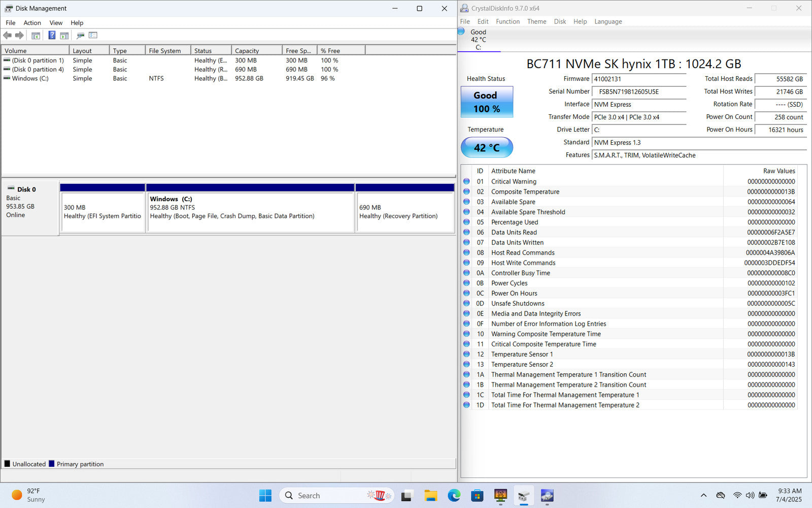The width and height of the screenshot is (812, 508).
Task: Click the Back arrow in Disk Management toolbar
Action: pos(7,36)
